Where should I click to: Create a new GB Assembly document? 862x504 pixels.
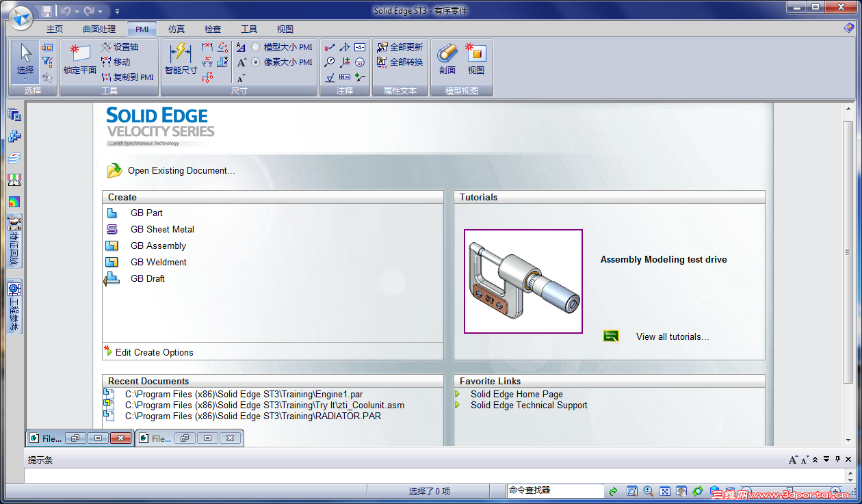click(158, 246)
